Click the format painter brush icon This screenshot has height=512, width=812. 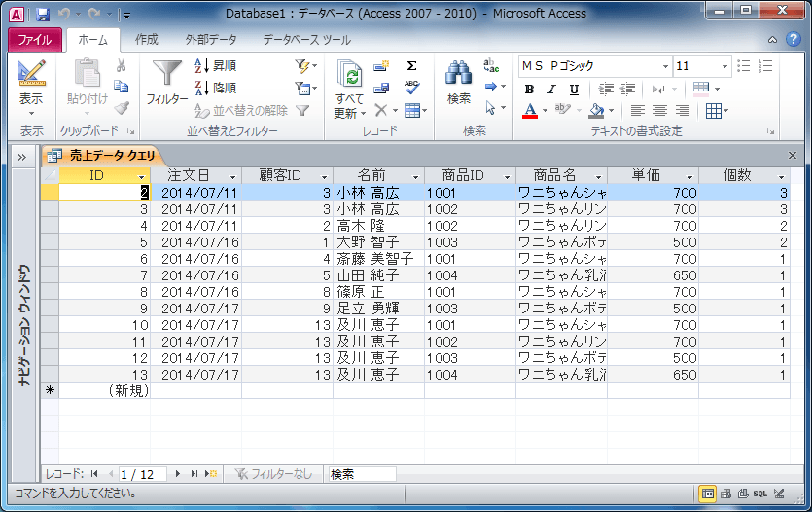pyautogui.click(x=122, y=108)
